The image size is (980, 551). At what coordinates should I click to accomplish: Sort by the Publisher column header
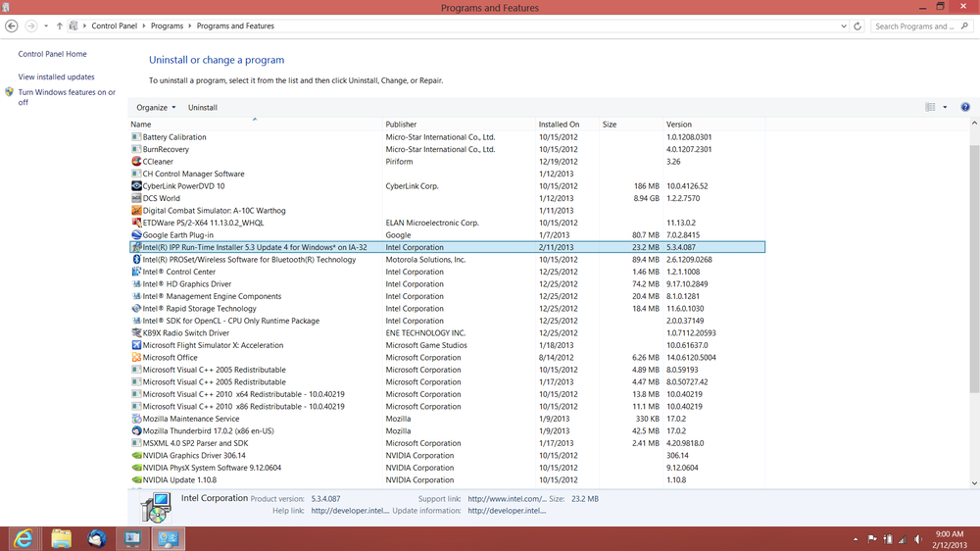click(x=460, y=125)
